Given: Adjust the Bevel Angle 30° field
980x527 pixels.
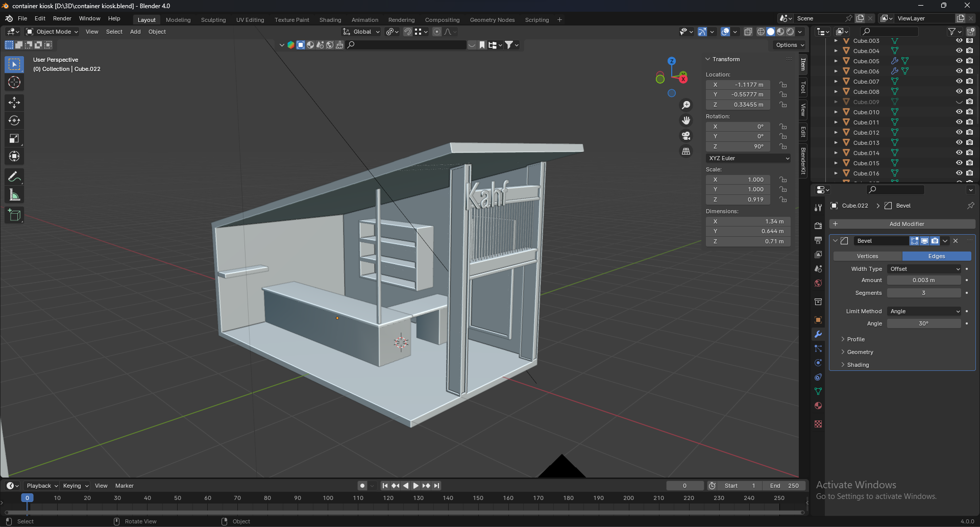Looking at the screenshot, I should click(924, 323).
